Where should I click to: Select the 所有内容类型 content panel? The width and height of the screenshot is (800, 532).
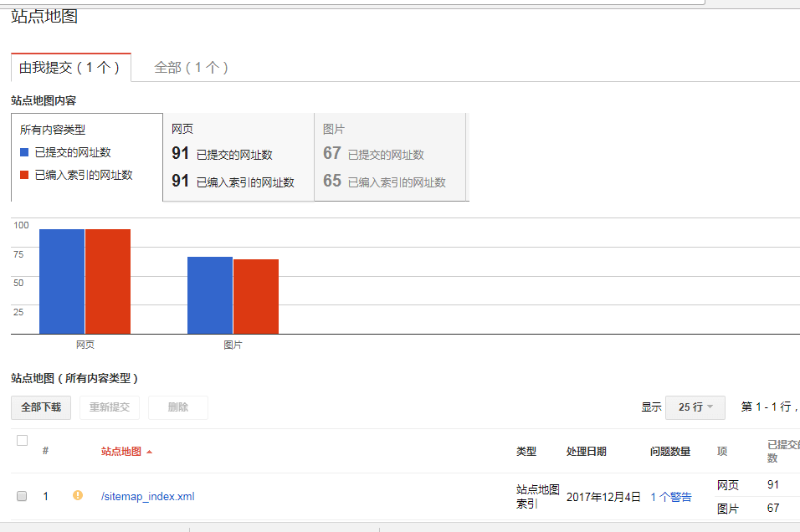(87, 157)
